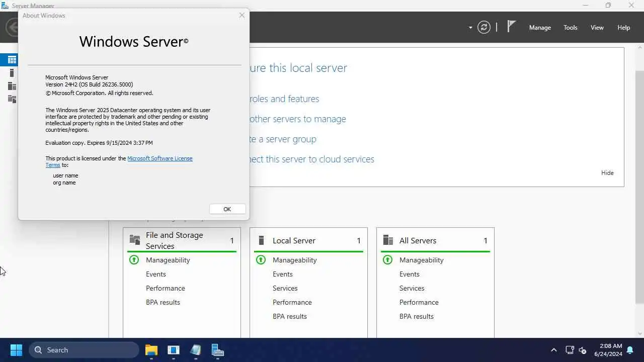Image resolution: width=644 pixels, height=362 pixels.
Task: Open the Microsoft Software License link
Action: pos(160,158)
